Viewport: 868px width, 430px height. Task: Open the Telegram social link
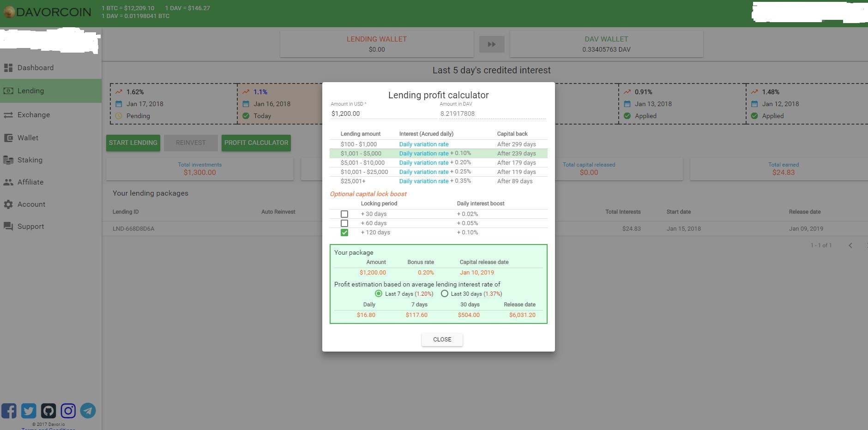(88, 411)
